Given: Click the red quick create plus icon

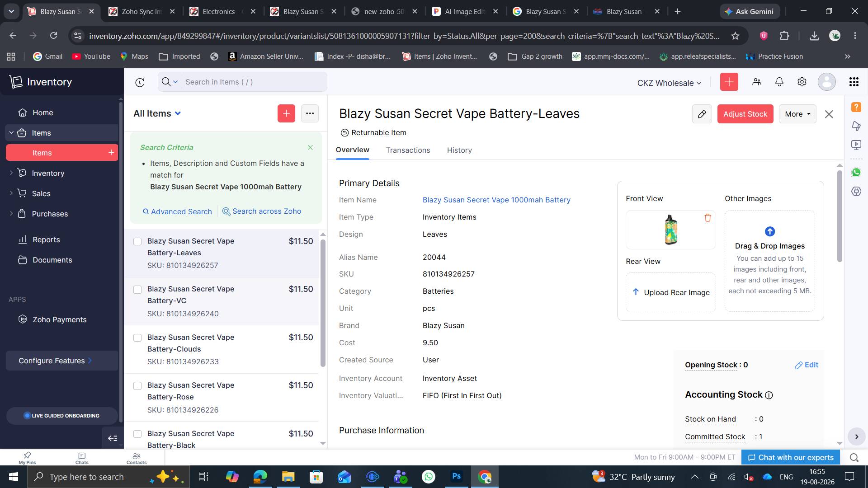Looking at the screenshot, I should [729, 82].
